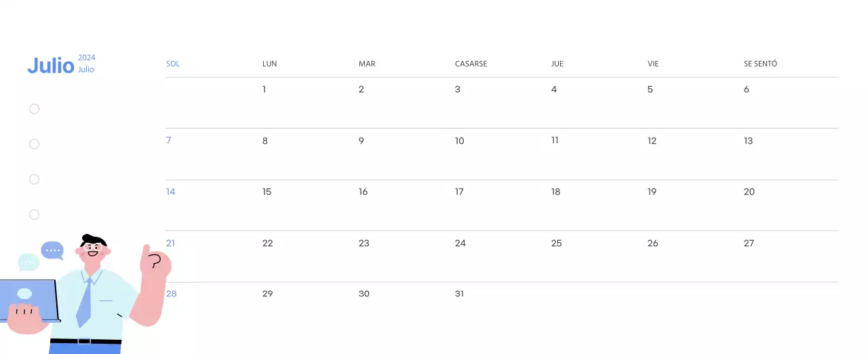Click the question mark on the raised hand
The image size is (868, 354).
155,261
